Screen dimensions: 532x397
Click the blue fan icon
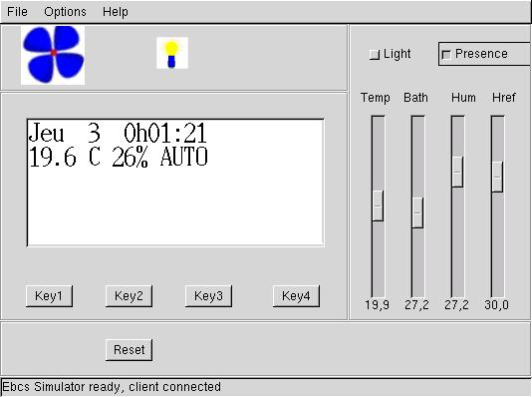pos(53,55)
